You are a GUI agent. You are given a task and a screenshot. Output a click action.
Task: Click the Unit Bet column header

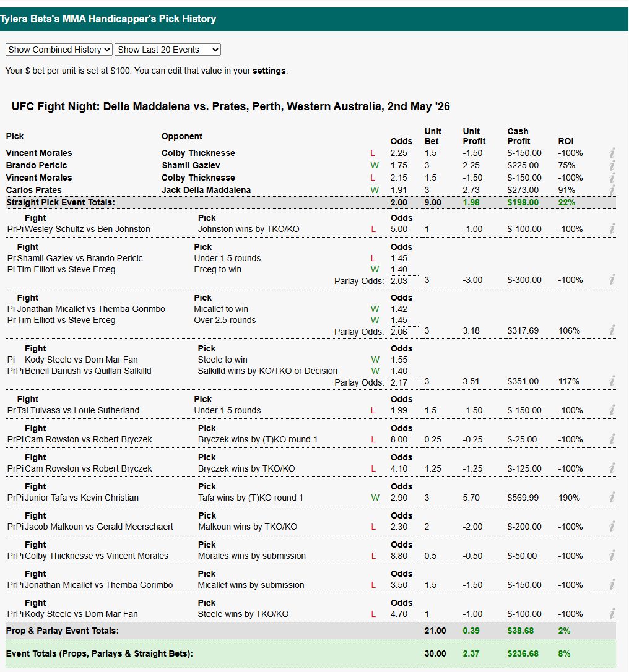(x=433, y=136)
